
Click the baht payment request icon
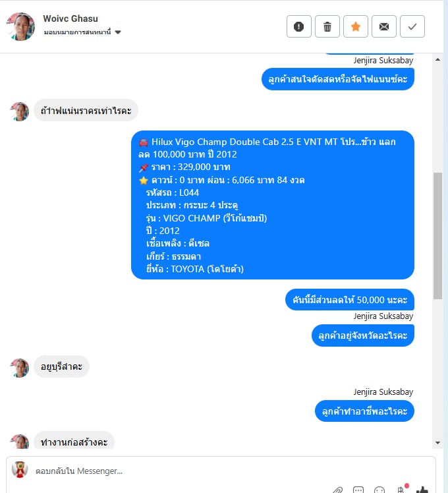(x=401, y=489)
